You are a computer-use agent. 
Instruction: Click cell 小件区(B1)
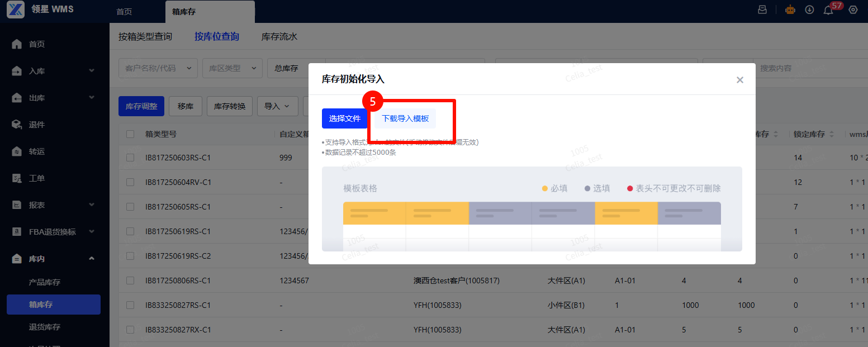(x=566, y=305)
